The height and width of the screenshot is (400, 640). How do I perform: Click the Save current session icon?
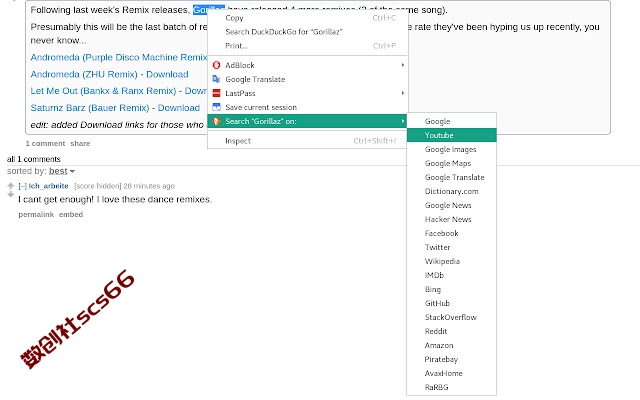(216, 107)
